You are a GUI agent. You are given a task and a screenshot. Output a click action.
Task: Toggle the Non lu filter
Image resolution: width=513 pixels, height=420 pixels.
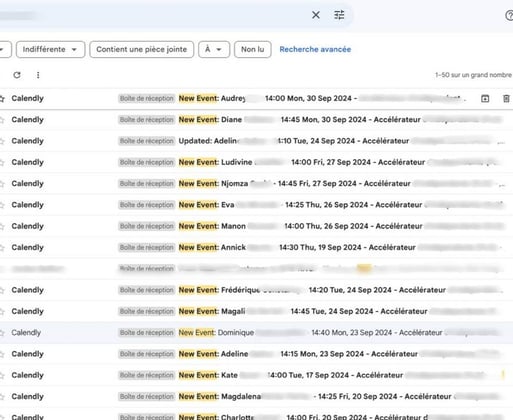coord(252,49)
